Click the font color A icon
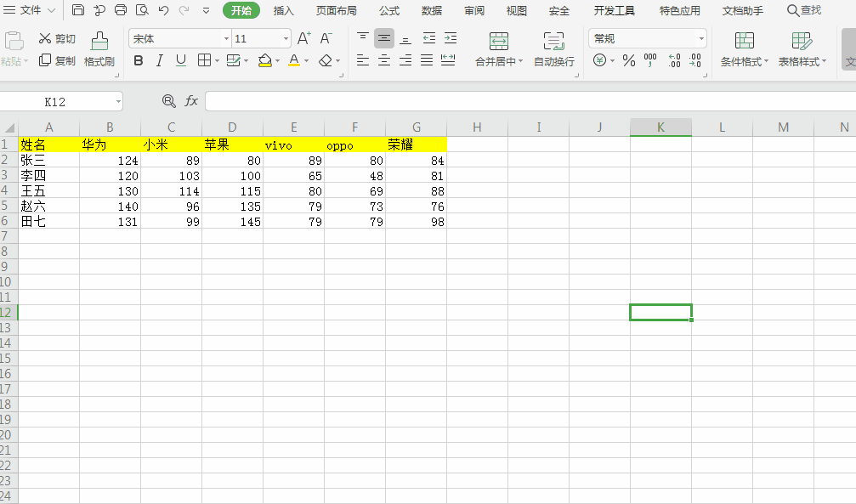 [294, 60]
